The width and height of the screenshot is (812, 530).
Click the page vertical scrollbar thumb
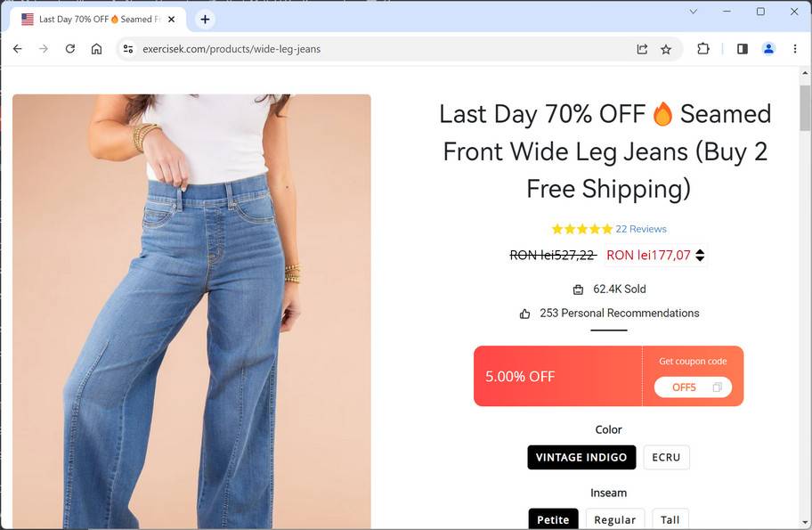pyautogui.click(x=805, y=107)
